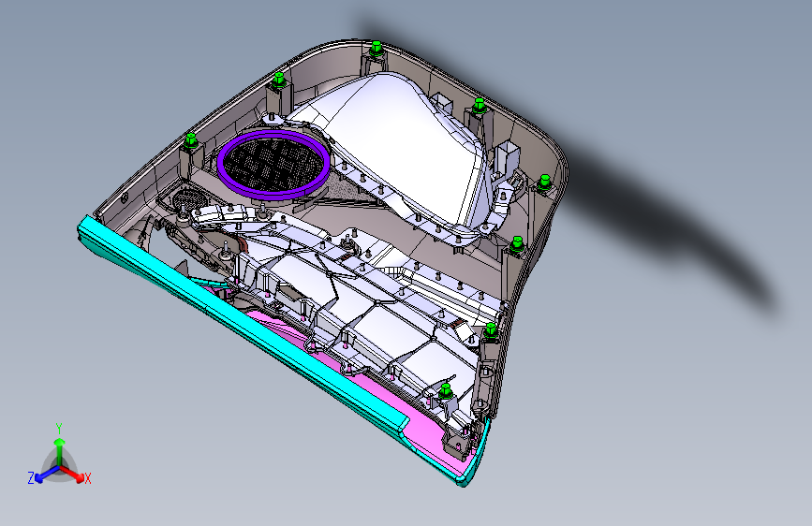The height and width of the screenshot is (526, 812).
Task: Select the black speaker grille mesh inside purple ring
Action: 273,163
